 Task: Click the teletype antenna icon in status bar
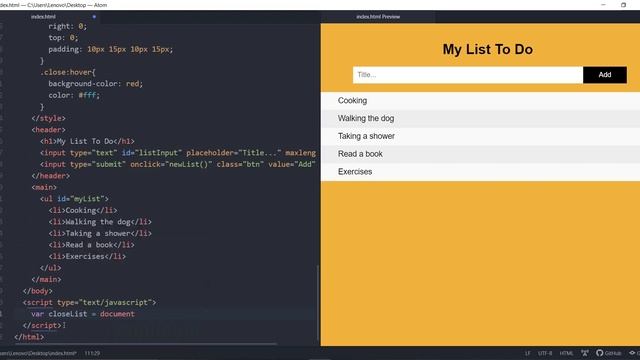point(585,353)
